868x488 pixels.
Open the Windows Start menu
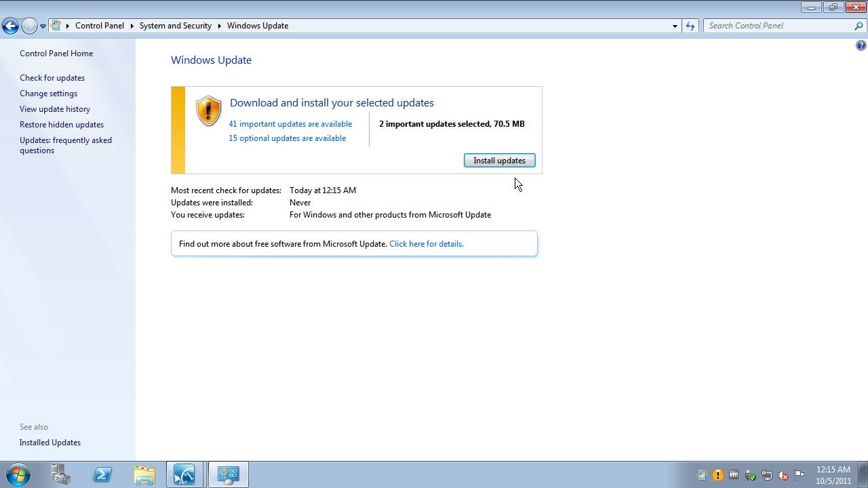18,474
